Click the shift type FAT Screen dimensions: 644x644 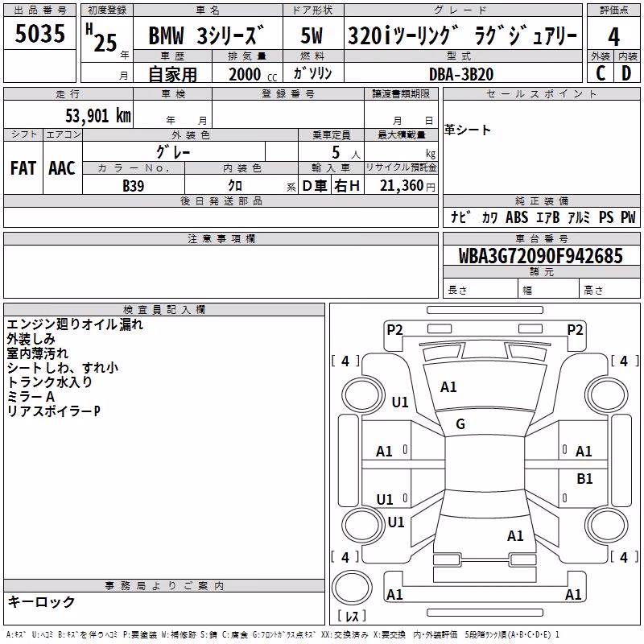23,168
